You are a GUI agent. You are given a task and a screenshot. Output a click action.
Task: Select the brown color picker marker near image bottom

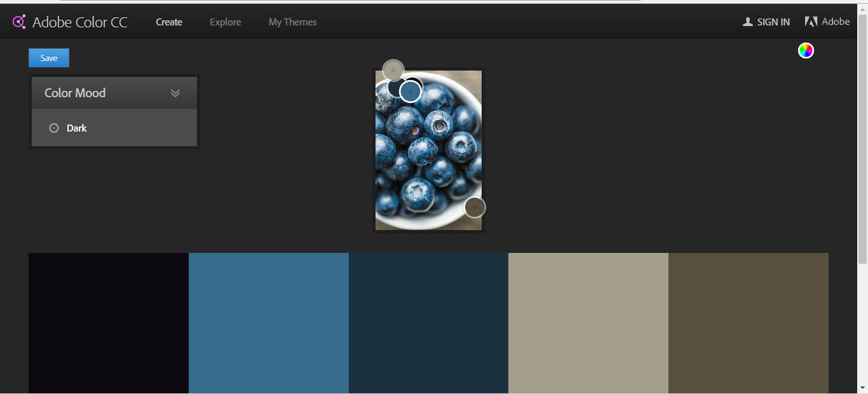tap(475, 207)
